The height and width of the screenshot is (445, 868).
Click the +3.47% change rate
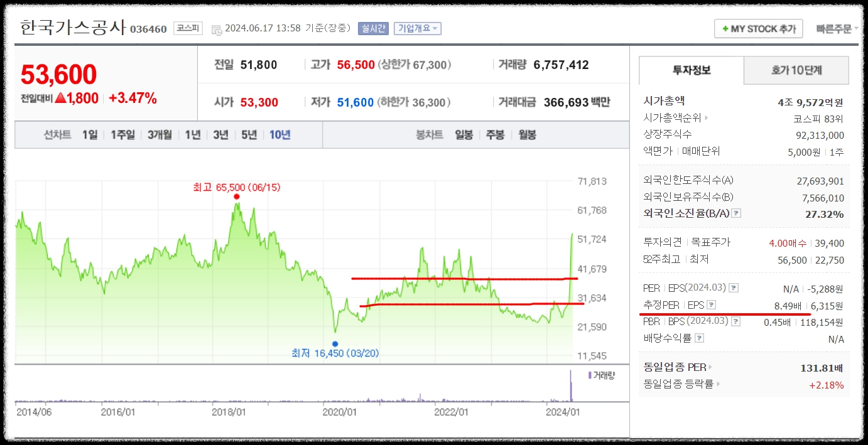(x=133, y=99)
